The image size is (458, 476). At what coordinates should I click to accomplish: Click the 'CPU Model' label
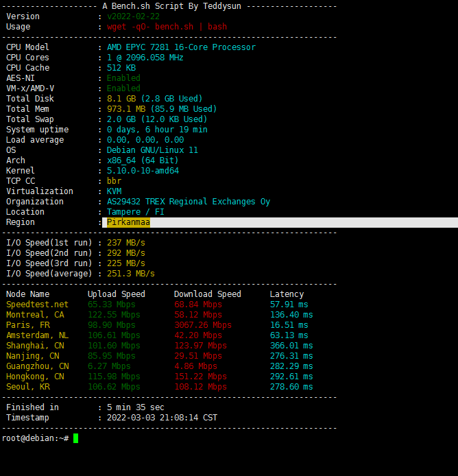pyautogui.click(x=27, y=47)
